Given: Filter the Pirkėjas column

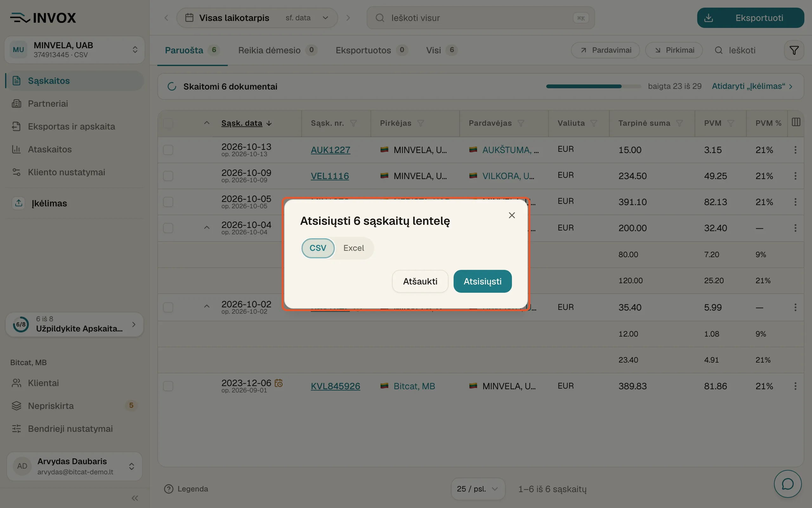Looking at the screenshot, I should pyautogui.click(x=420, y=123).
